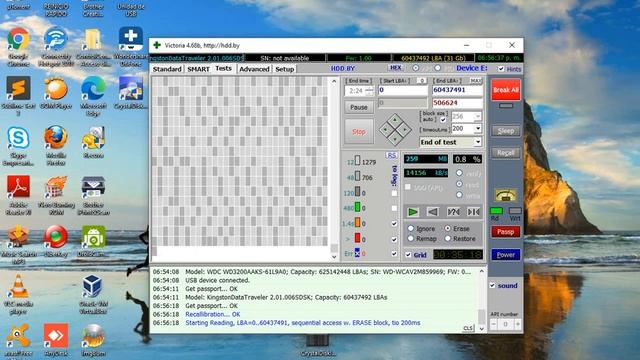640x360 pixels.
Task: Click the Start LBA input field
Action: click(402, 90)
